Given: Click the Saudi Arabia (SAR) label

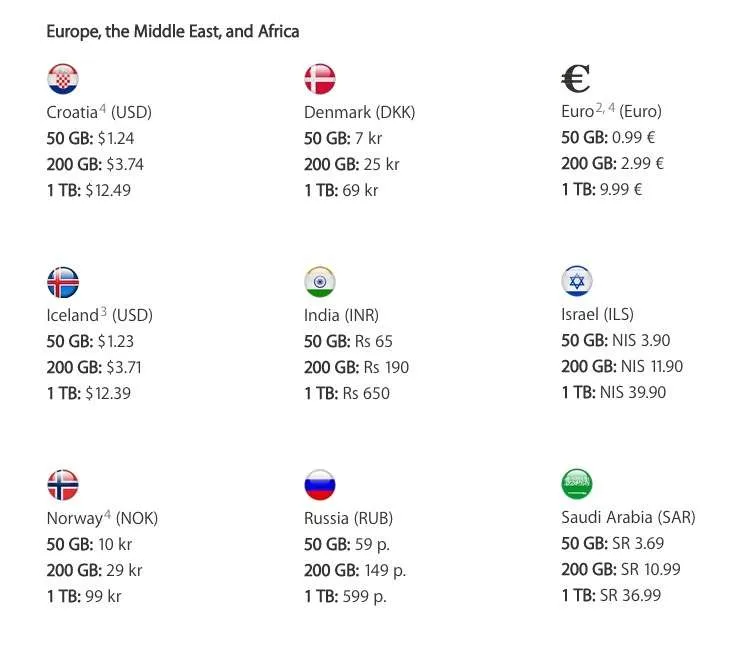Looking at the screenshot, I should tap(628, 517).
